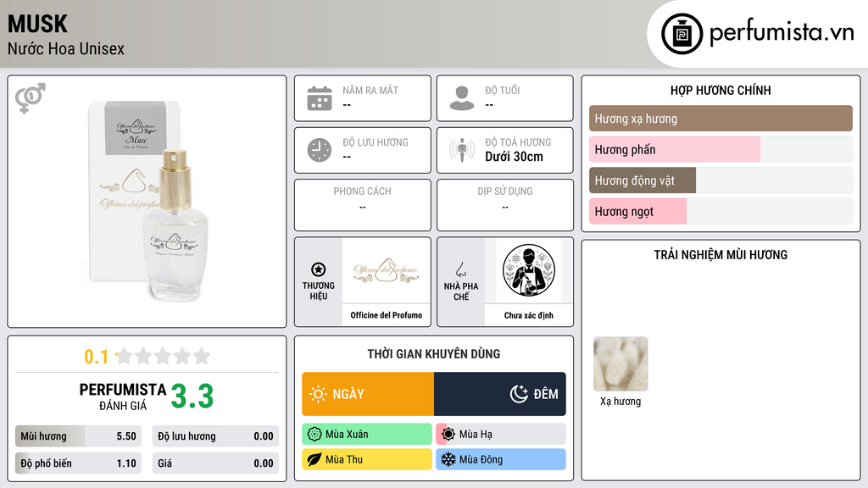This screenshot has width=868, height=488.
Task: Click the calendar icon beside Năm ra mắt
Action: coord(320,98)
